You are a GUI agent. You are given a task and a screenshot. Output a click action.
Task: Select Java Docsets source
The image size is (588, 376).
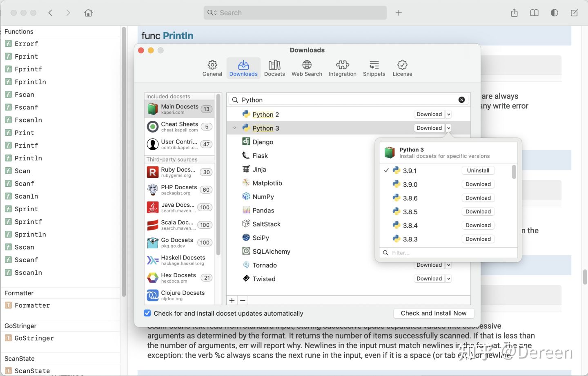tap(180, 207)
